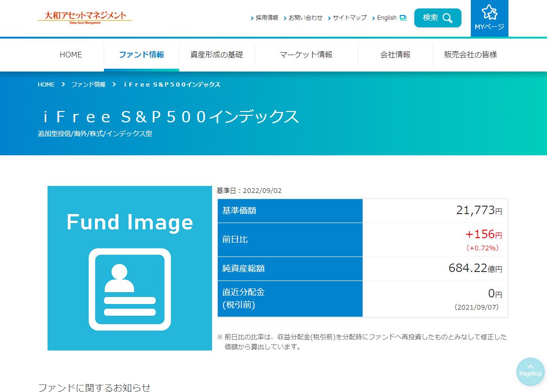This screenshot has width=547, height=392.
Task: Click the (+0.72%) percentage value
Action: (x=483, y=248)
